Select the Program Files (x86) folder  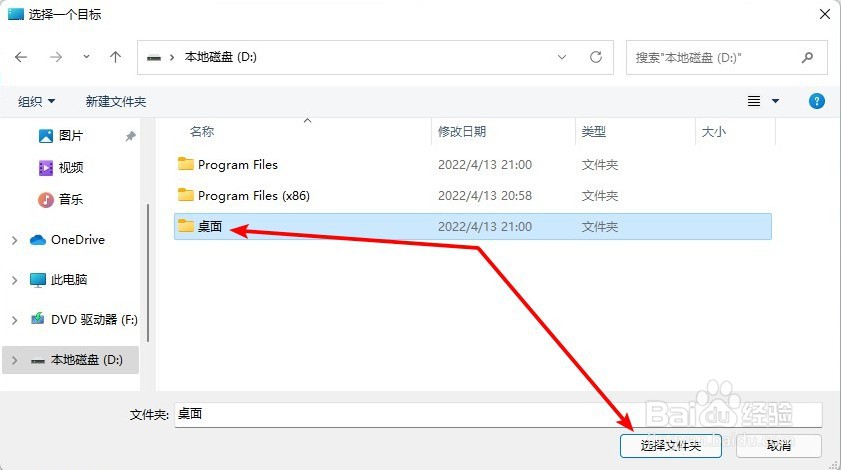[x=473, y=196]
